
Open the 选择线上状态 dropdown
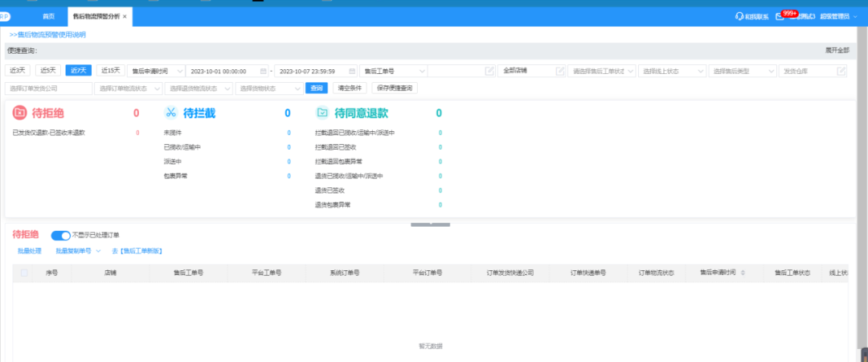coord(672,71)
